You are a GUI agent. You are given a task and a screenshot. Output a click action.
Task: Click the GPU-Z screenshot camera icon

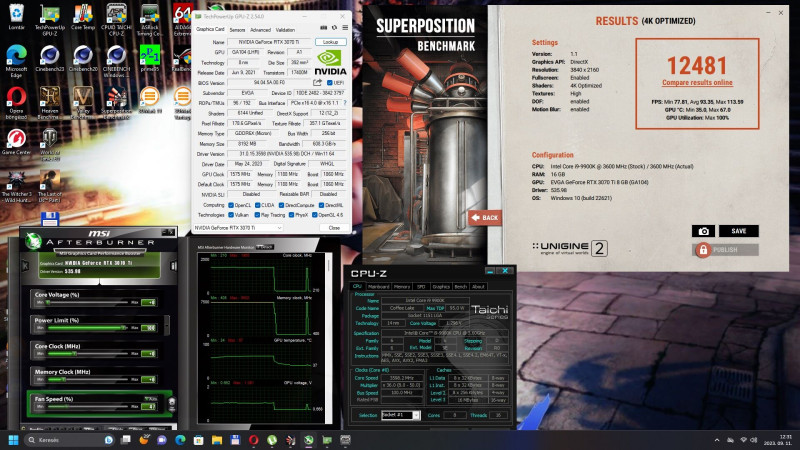tap(323, 28)
